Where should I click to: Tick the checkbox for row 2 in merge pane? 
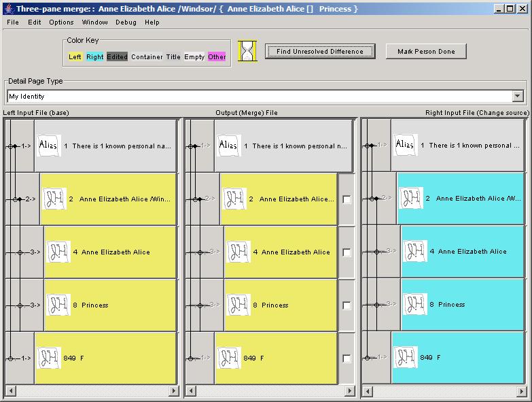click(x=347, y=199)
